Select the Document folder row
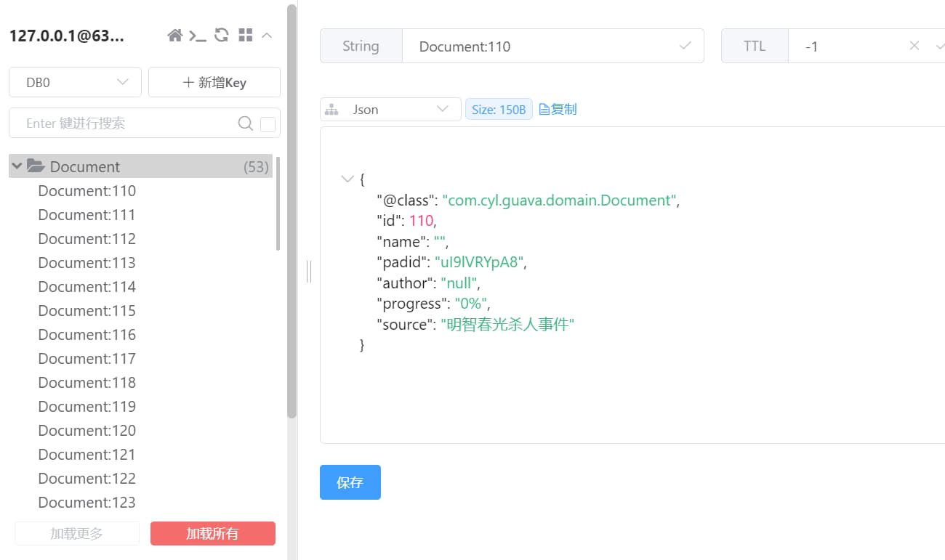This screenshot has width=945, height=560. point(141,166)
